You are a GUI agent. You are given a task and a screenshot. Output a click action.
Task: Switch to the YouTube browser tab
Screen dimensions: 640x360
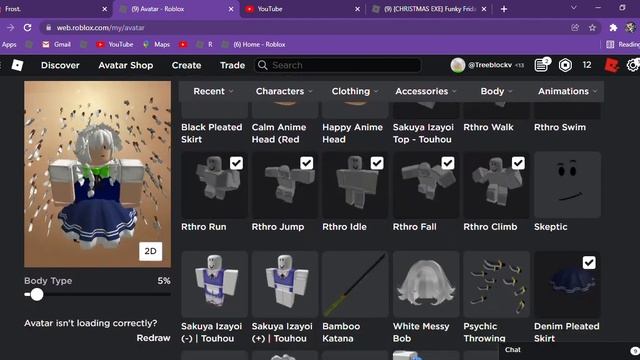302,9
